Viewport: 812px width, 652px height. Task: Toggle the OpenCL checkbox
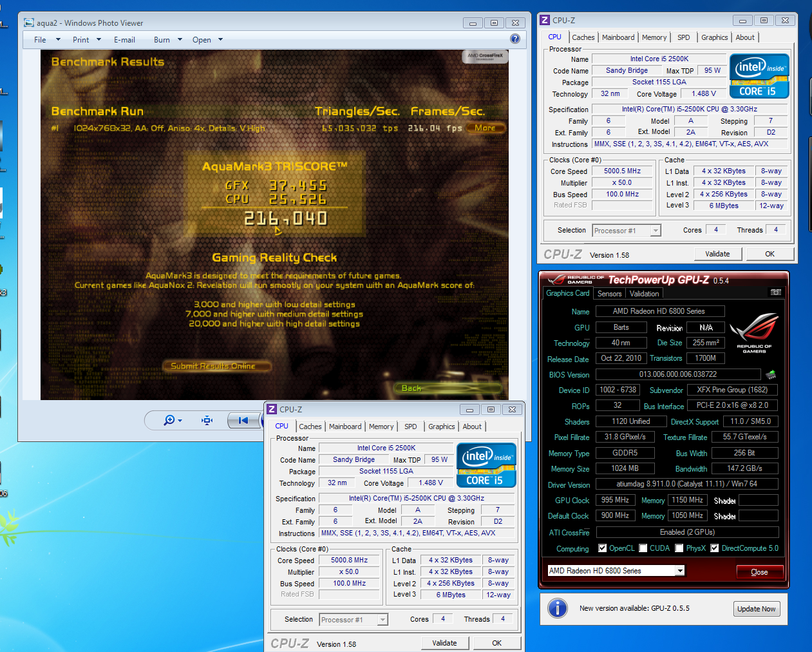coord(602,548)
